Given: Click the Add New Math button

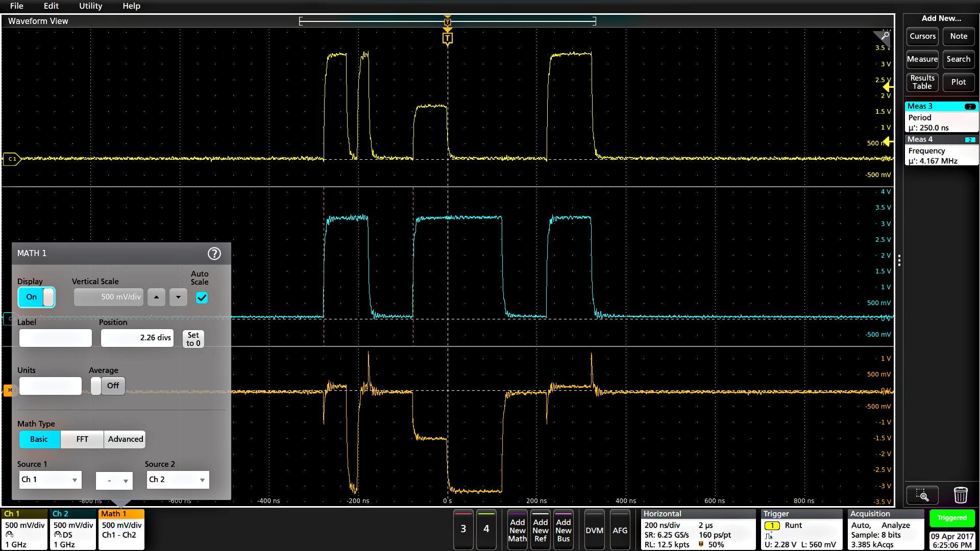Looking at the screenshot, I should click(x=517, y=530).
